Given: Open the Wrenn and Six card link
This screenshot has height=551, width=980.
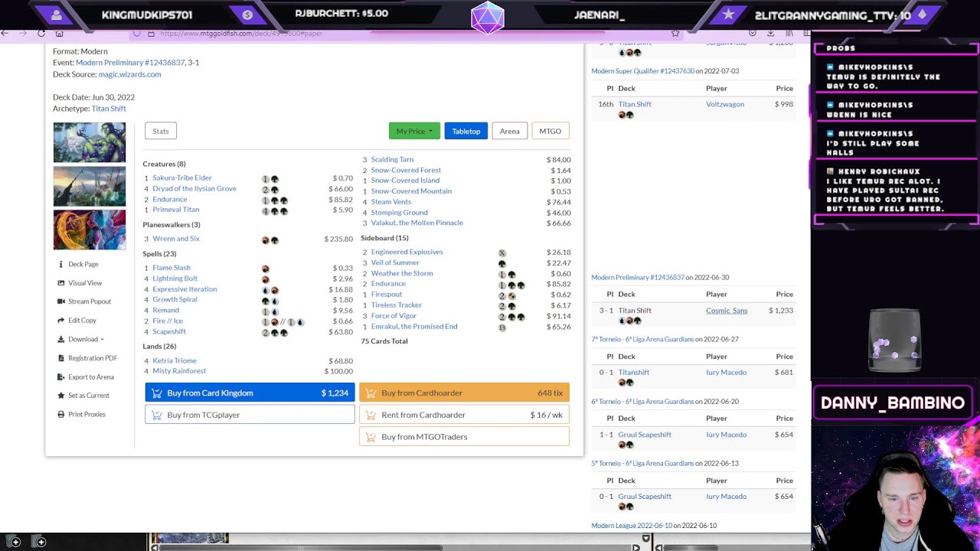Looking at the screenshot, I should (176, 239).
